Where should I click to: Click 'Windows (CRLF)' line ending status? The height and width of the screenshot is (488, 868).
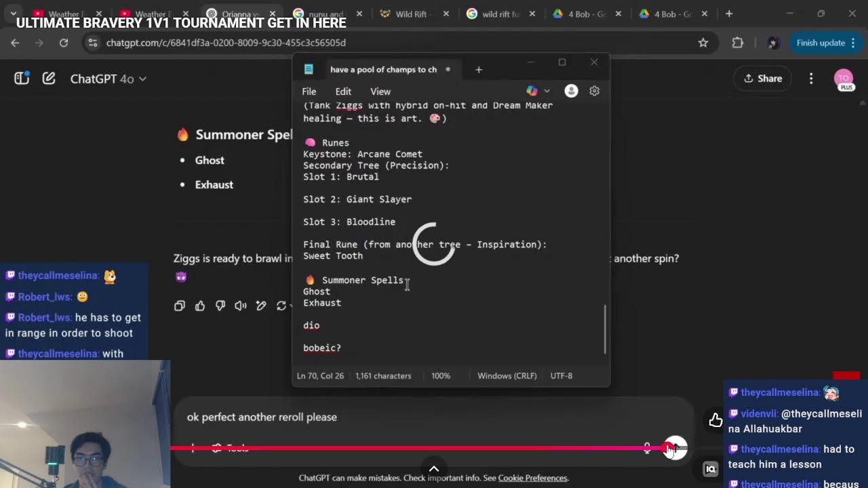click(507, 375)
